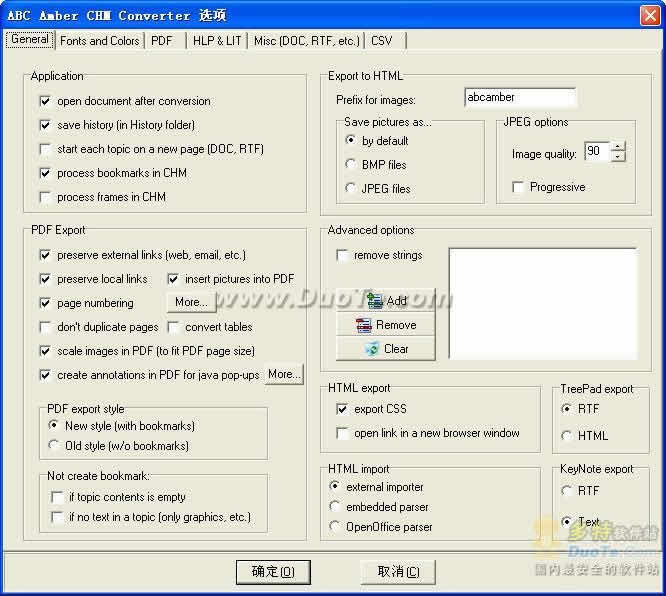This screenshot has width=666, height=596.
Task: Open the HLP & LIT tab
Action: [217, 41]
